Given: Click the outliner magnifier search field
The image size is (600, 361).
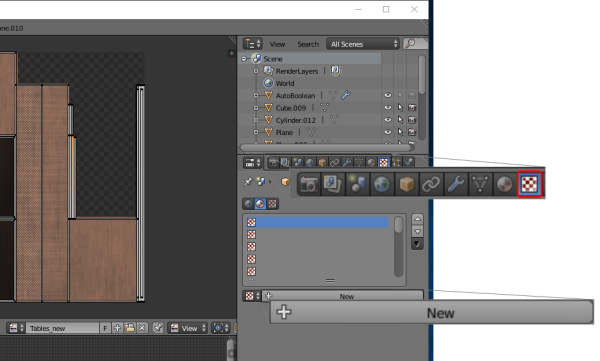Looking at the screenshot, I should (415, 44).
